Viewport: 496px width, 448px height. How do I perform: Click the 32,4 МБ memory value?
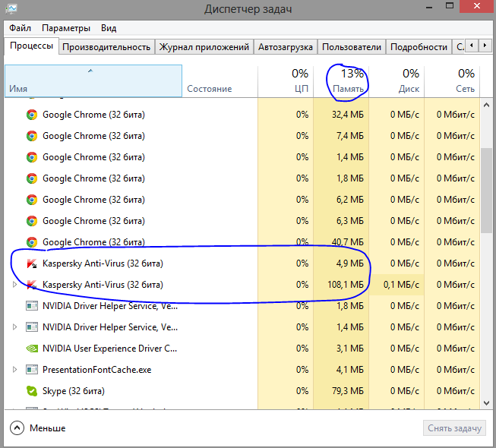click(348, 115)
